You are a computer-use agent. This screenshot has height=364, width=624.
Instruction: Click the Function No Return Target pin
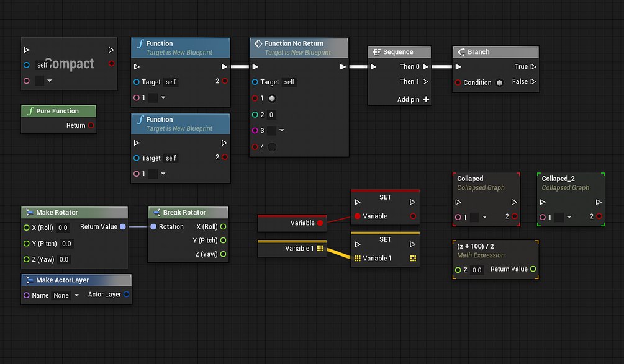click(x=255, y=82)
